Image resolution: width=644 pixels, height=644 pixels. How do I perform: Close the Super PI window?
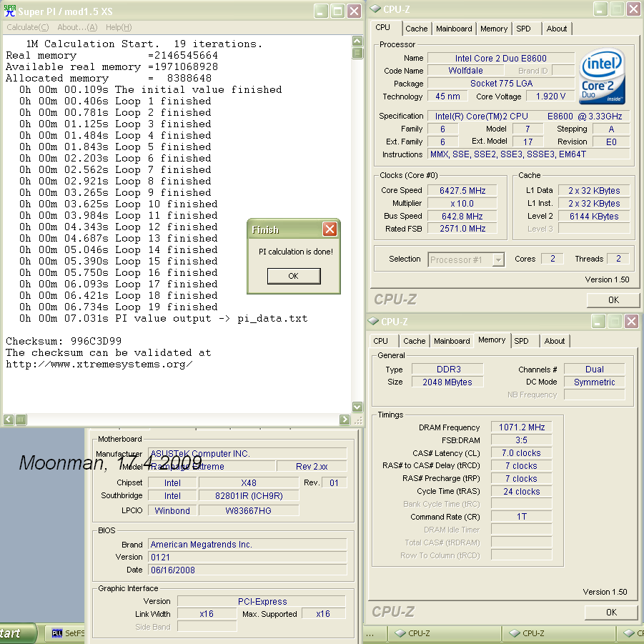[x=354, y=11]
